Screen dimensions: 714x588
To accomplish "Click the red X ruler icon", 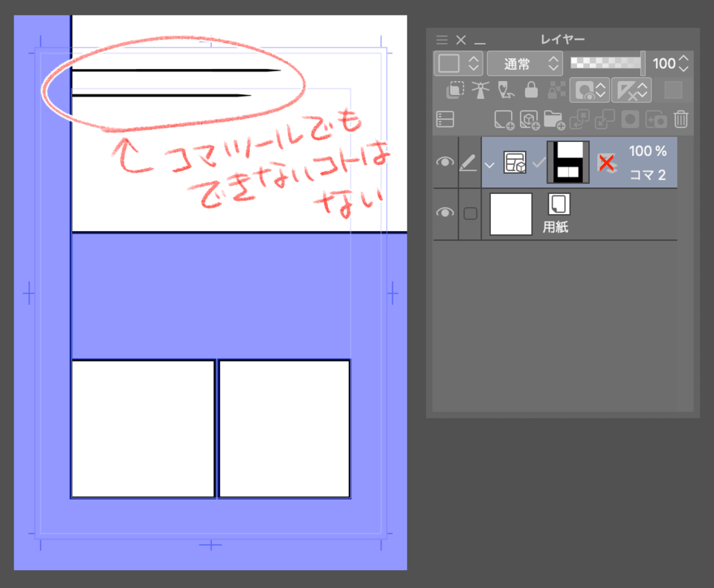I will pyautogui.click(x=607, y=163).
